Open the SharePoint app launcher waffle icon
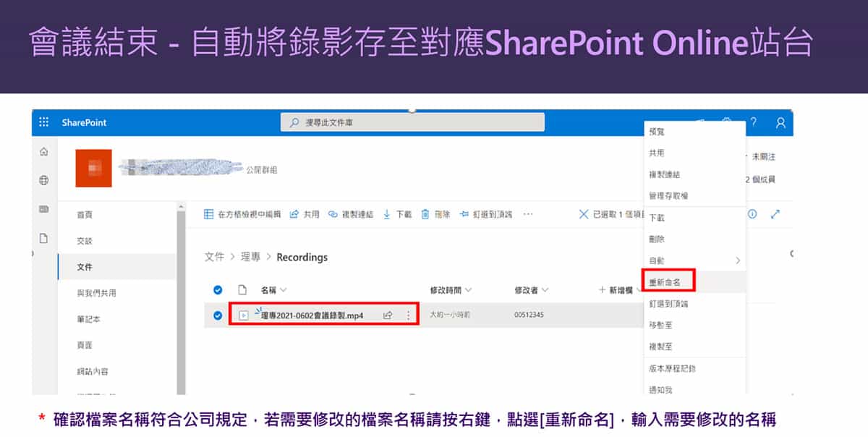This screenshot has width=868, height=437. [x=43, y=122]
